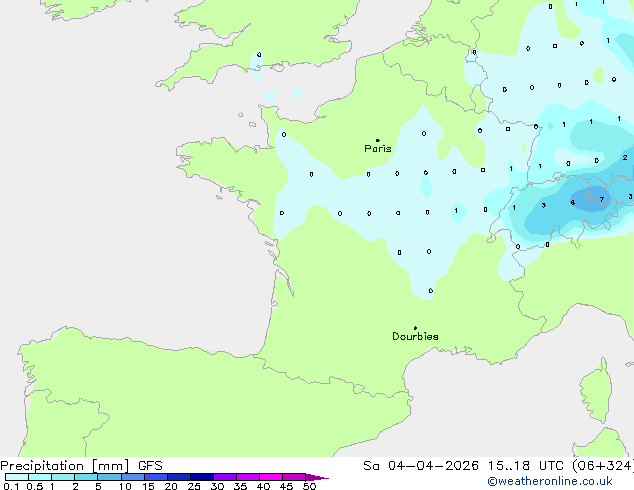Click the 10 legend scale label
634x490 pixels.
tap(125, 486)
